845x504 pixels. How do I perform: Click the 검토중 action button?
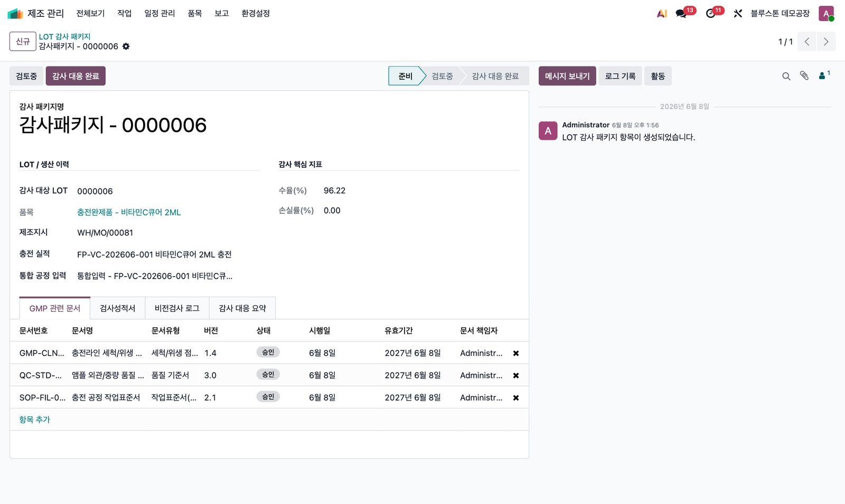coord(26,76)
